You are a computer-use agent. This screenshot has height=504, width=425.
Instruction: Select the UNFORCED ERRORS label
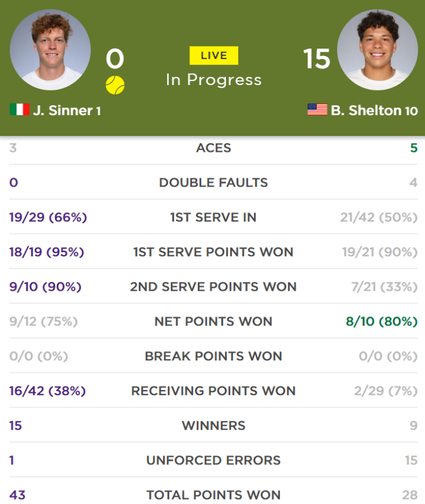(214, 460)
